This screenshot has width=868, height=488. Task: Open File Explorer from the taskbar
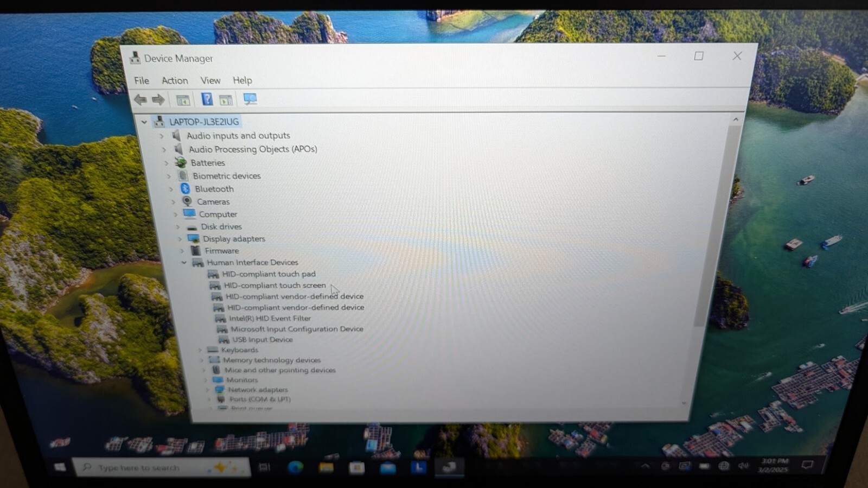point(326,467)
